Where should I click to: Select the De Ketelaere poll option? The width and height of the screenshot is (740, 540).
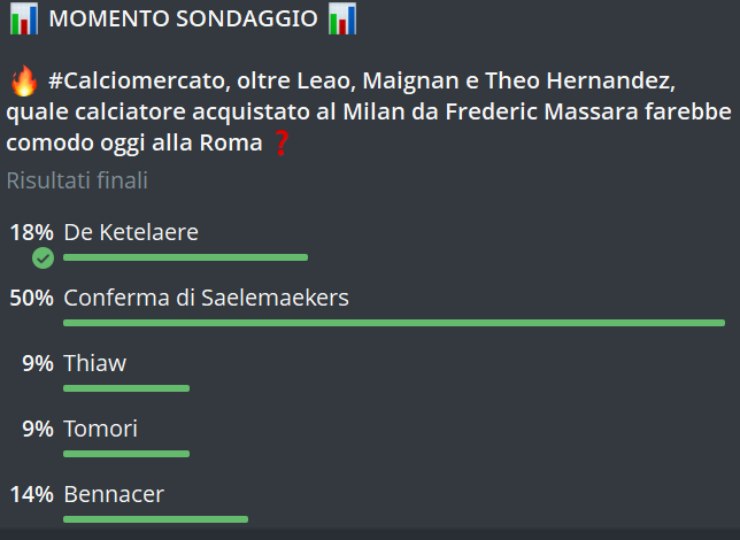click(131, 233)
